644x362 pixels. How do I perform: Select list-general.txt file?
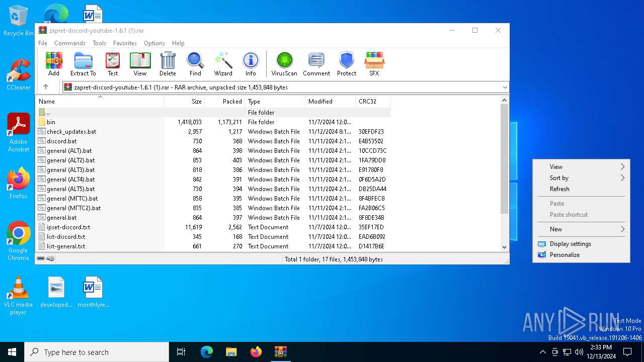[213, 246]
